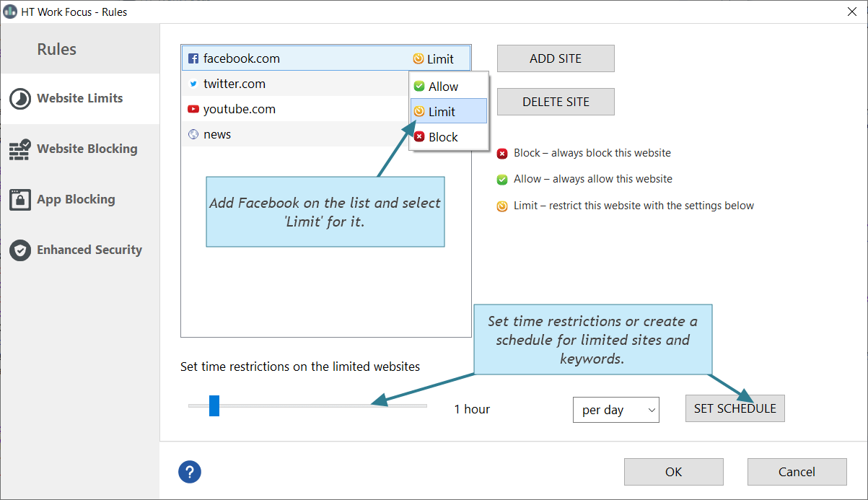Screen dimensions: 868x500
Task: Open the blue help question mark icon
Action: 190,473
